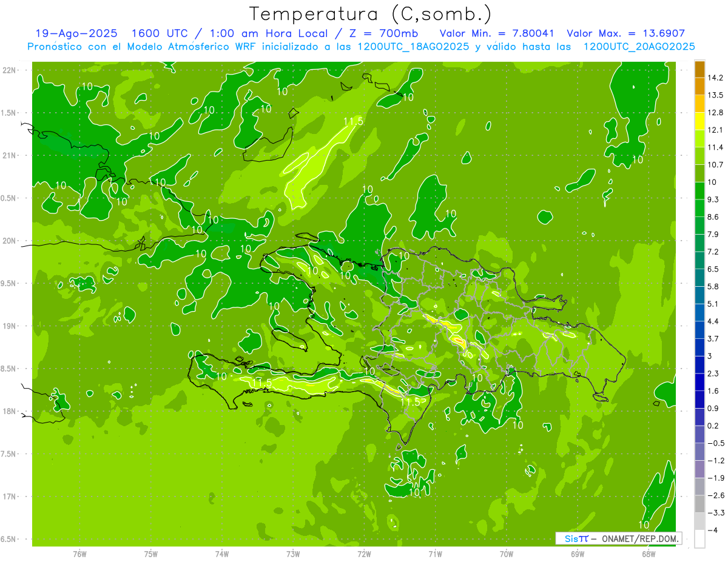The image size is (728, 562).
Task: Pick the teal swatch between 5.8 and 6.5
Action: click(x=699, y=278)
